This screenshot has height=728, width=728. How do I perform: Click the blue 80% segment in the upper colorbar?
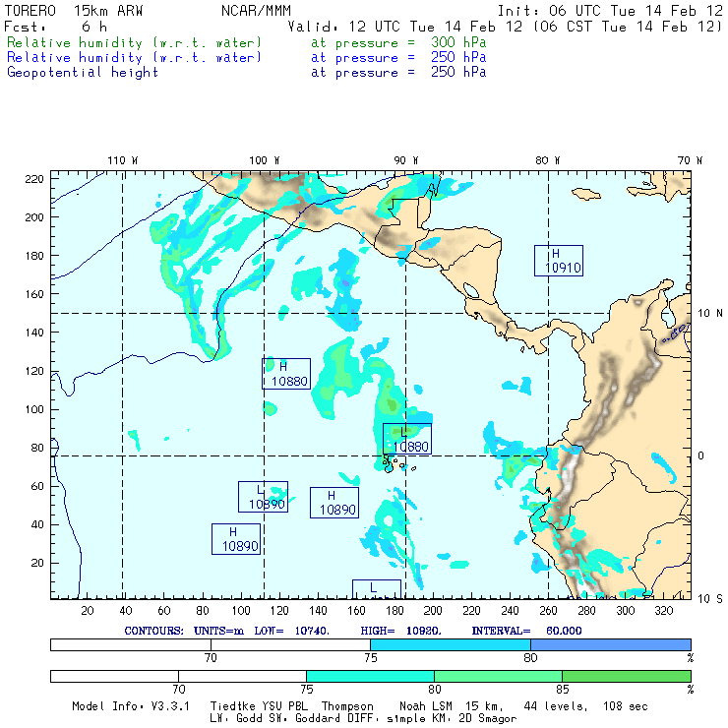(610, 644)
